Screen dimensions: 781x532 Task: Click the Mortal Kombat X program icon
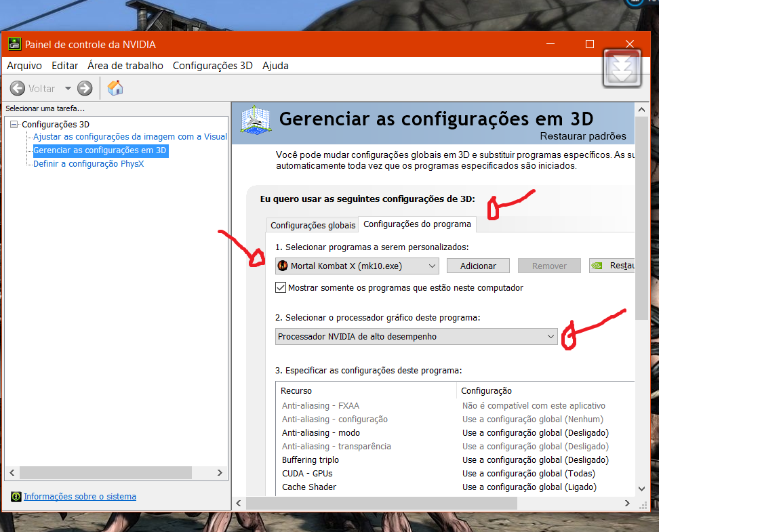pos(283,266)
